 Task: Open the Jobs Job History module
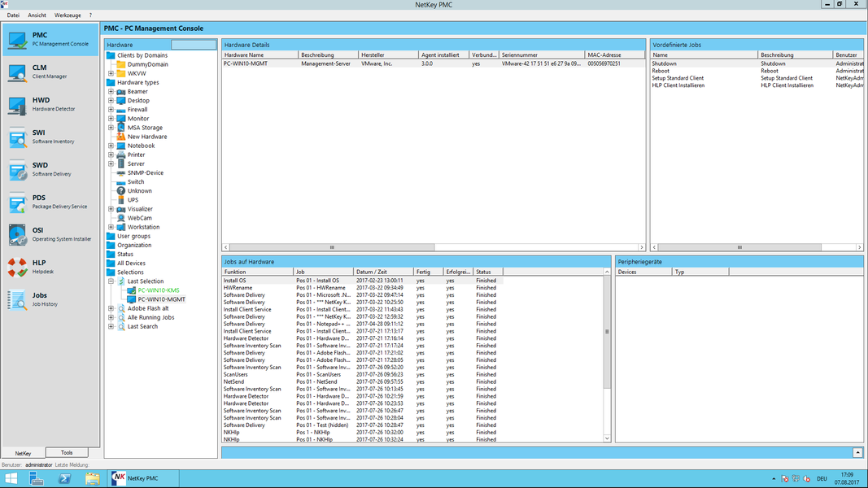tap(37, 299)
